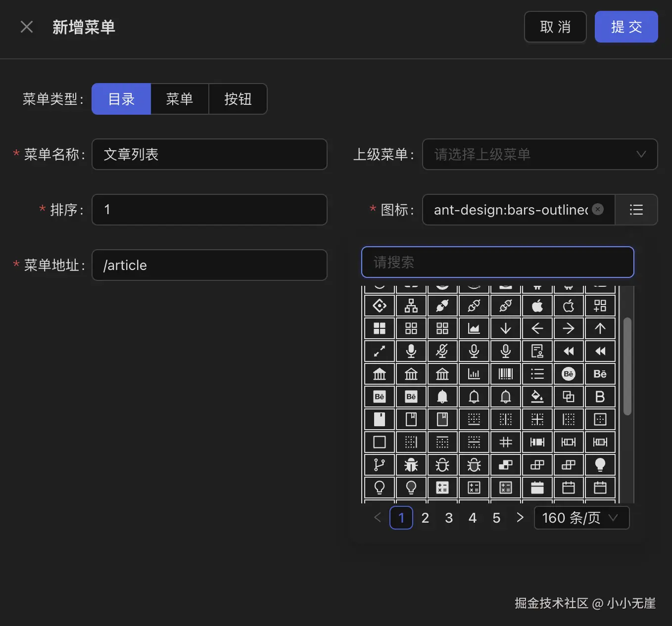This screenshot has width=672, height=626.
Task: Go to icon page 4
Action: pyautogui.click(x=473, y=518)
